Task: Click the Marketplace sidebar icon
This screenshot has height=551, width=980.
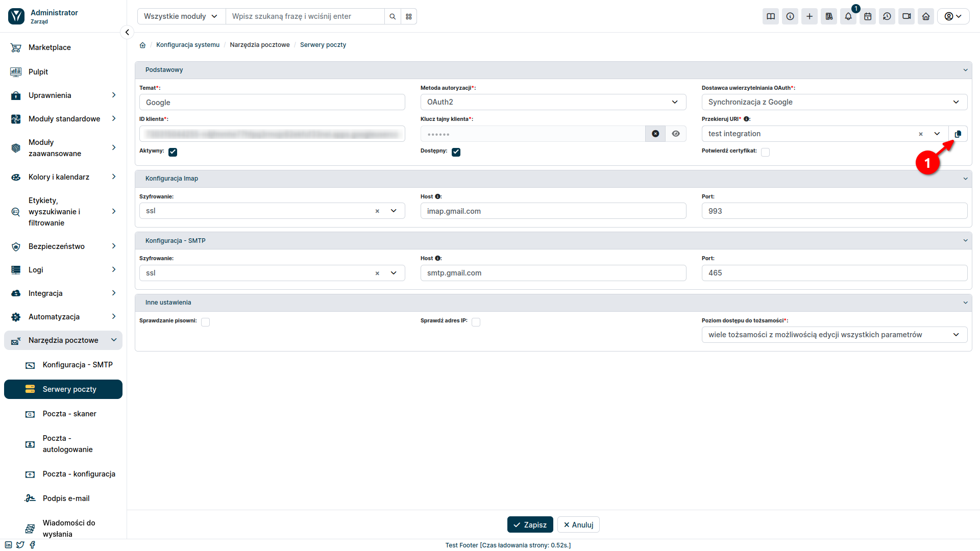Action: click(16, 47)
